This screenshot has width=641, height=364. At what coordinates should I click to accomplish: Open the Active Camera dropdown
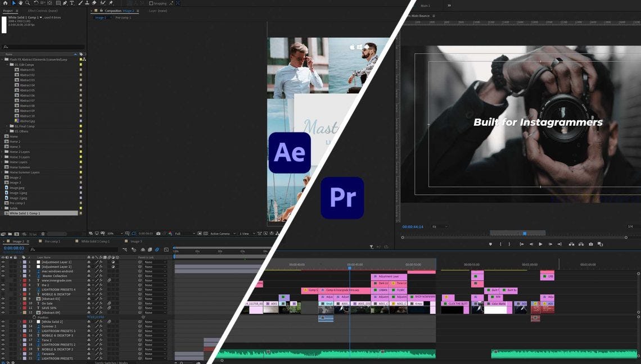221,234
